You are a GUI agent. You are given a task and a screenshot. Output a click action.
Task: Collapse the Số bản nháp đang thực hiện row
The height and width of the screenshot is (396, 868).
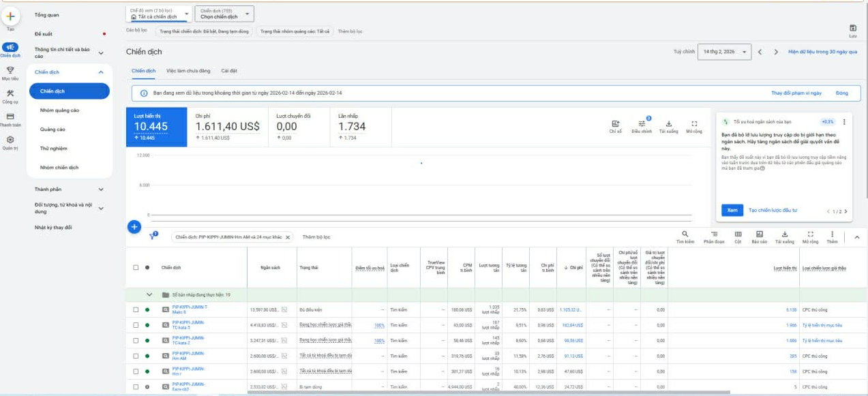149,294
